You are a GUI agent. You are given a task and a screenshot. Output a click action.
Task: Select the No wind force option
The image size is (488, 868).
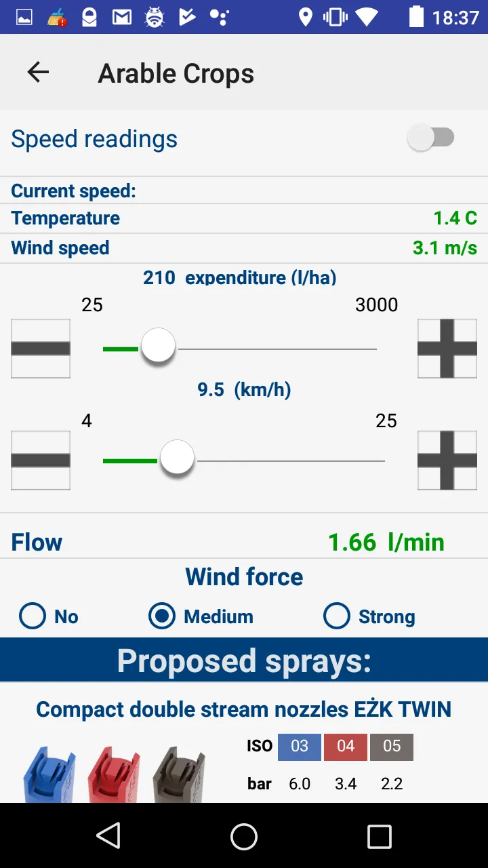(33, 616)
